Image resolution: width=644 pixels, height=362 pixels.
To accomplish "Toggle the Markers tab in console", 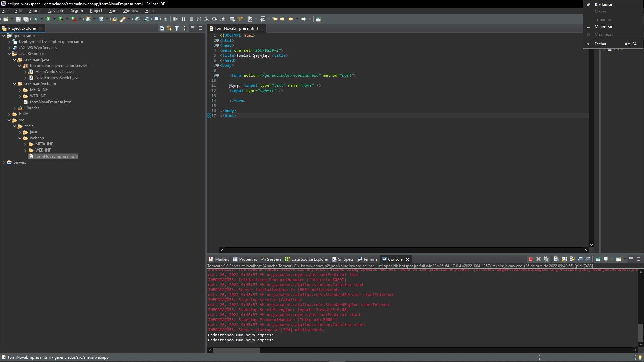I will [222, 259].
